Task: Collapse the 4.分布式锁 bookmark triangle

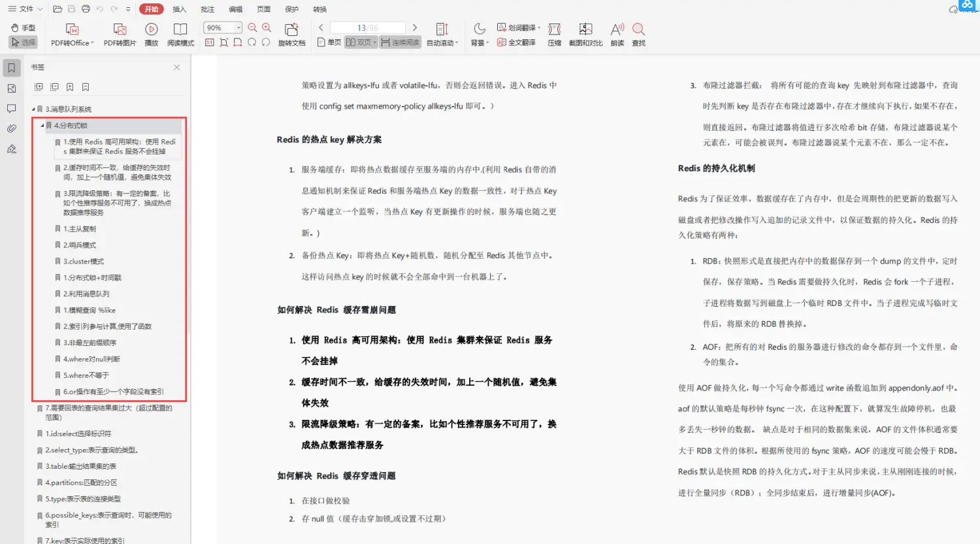Action: click(x=42, y=126)
